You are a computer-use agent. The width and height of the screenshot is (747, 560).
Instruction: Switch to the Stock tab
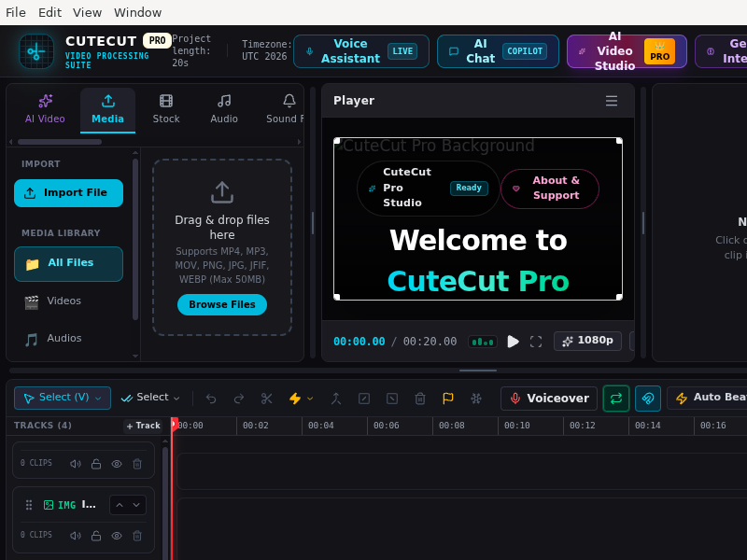point(166,110)
